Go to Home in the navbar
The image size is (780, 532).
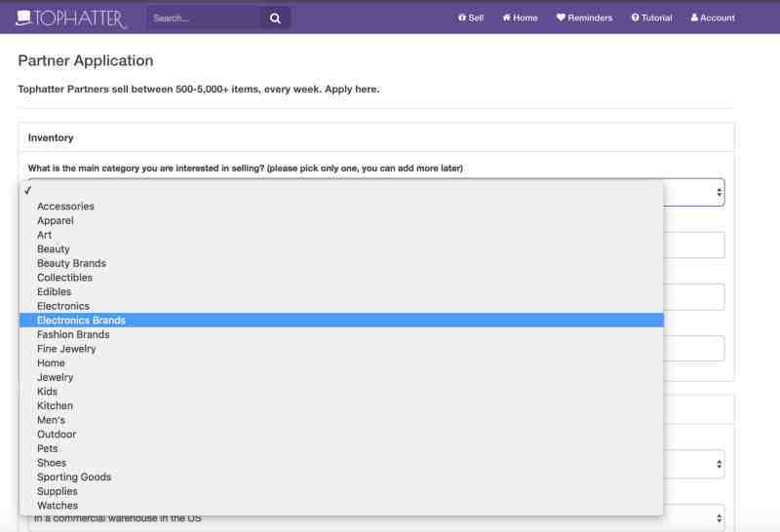point(520,18)
